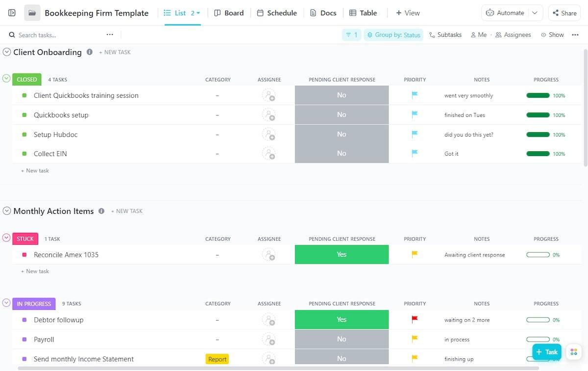The image size is (588, 371).
Task: Toggle the sidebar panel icon
Action: tap(12, 13)
